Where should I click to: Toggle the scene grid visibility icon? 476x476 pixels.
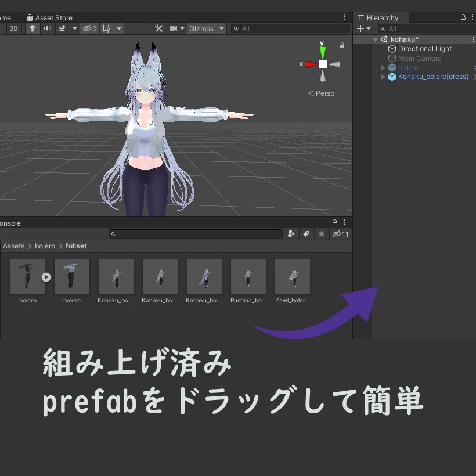107,28
